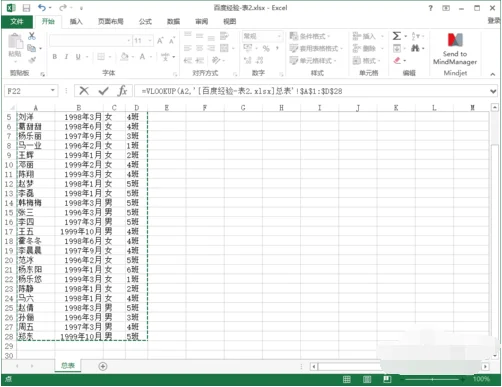Open the Cell Styles menu
502x387 pixels.
click(313, 61)
